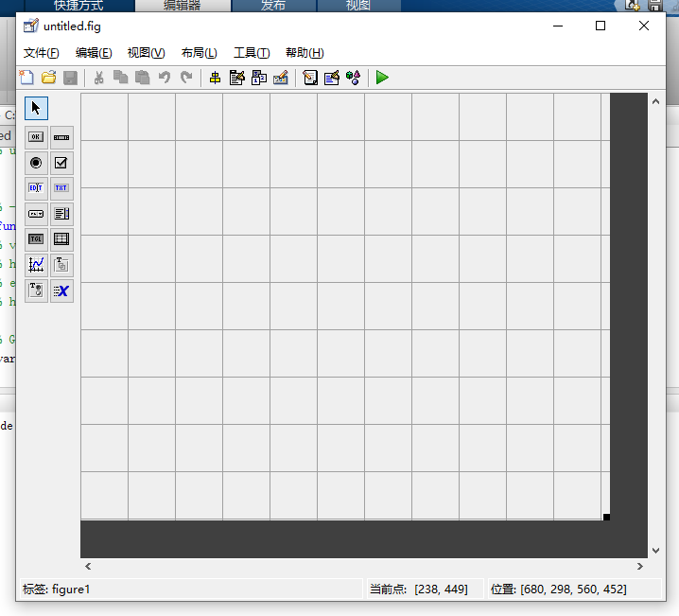
Task: Open the 布局(L) menu
Action: 199,53
